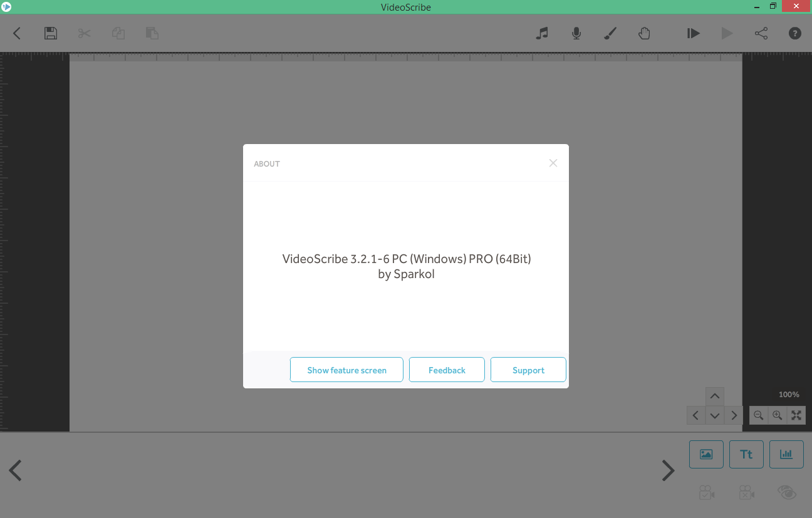Paste using the clipboard paste icon
Viewport: 812px width, 518px height.
(152, 33)
